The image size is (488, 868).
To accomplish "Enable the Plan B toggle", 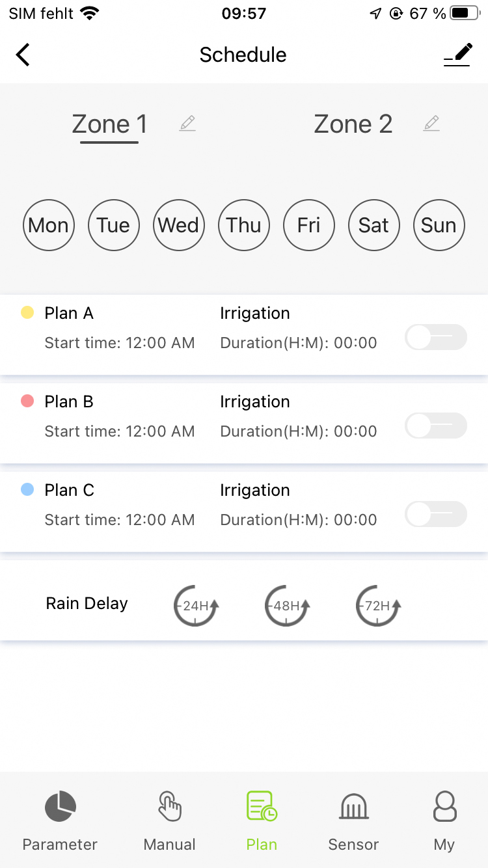I will point(435,426).
